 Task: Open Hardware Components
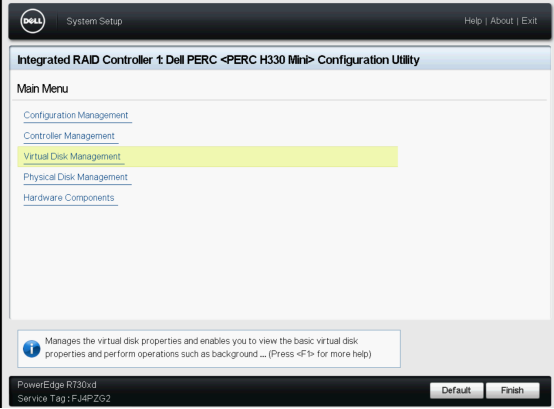click(x=69, y=198)
